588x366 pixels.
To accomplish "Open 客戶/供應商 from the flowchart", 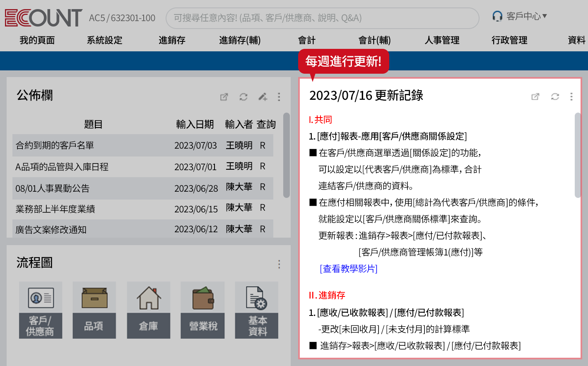I will pos(40,310).
